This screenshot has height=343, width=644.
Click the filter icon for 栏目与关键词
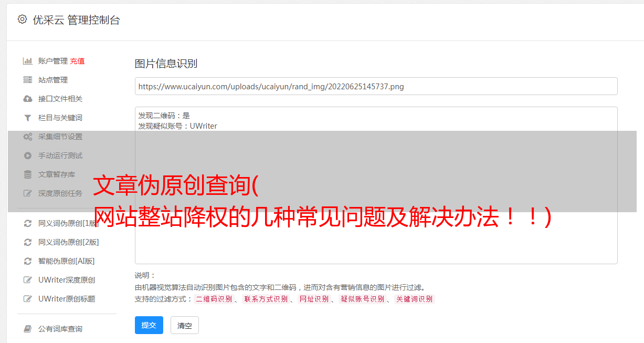click(28, 118)
